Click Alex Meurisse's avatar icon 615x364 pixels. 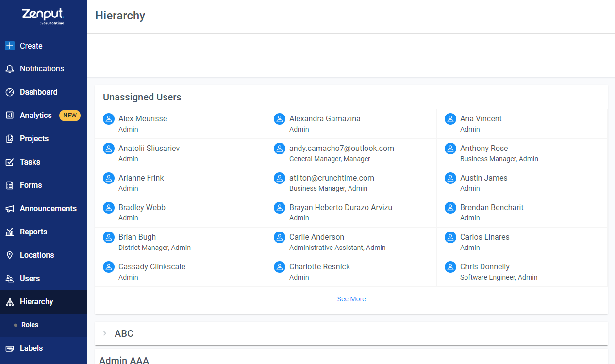(x=109, y=119)
